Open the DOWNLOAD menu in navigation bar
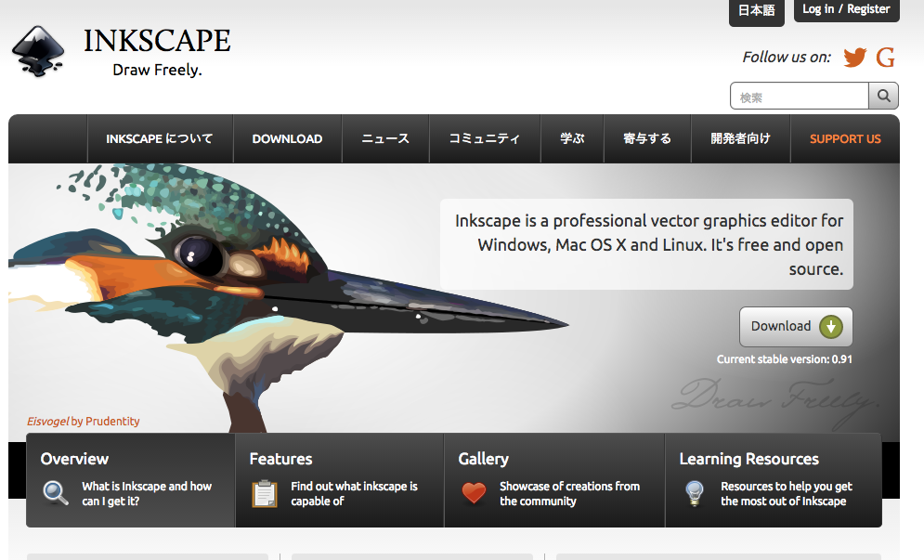This screenshot has width=924, height=560. point(288,138)
